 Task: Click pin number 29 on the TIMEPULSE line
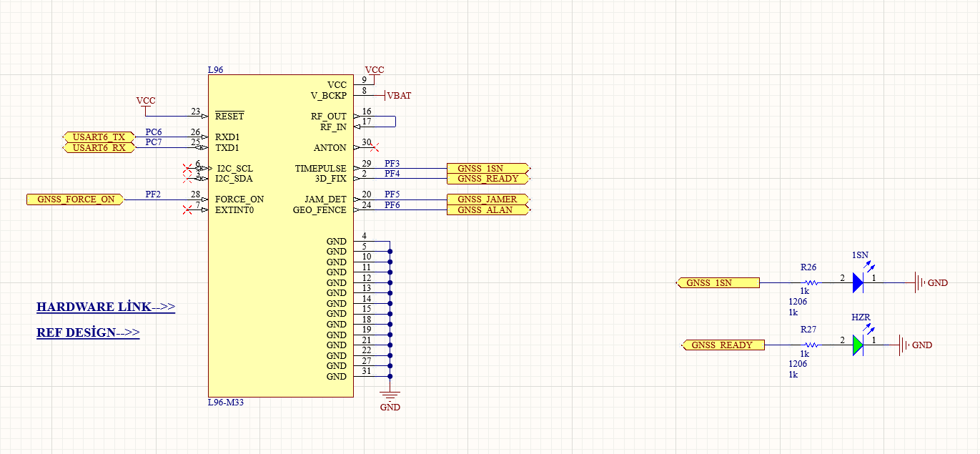(x=367, y=164)
